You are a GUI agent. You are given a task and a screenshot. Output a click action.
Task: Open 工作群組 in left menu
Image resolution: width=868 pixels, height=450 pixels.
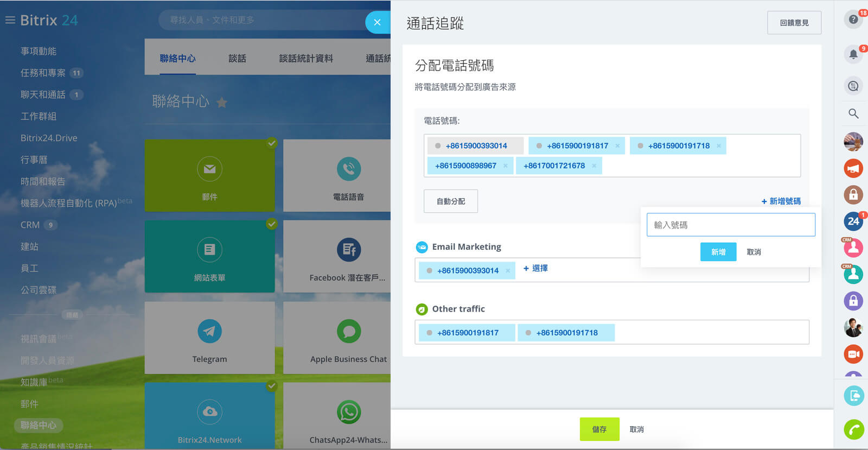39,116
